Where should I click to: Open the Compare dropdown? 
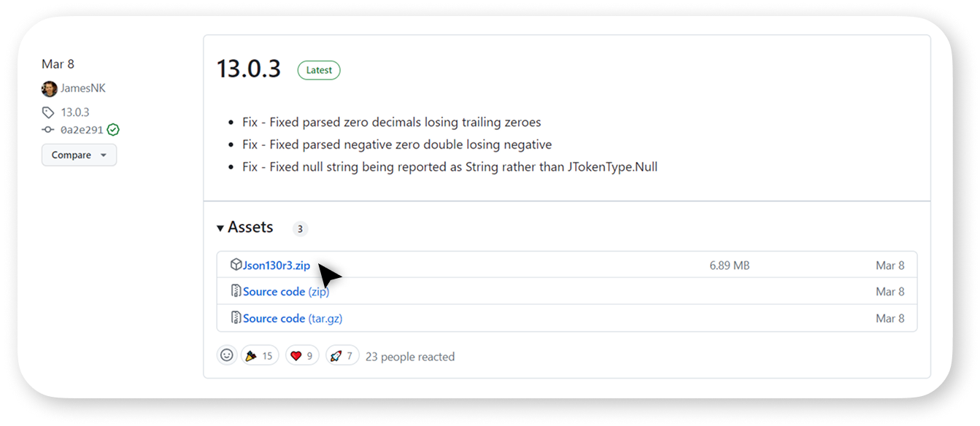(79, 155)
